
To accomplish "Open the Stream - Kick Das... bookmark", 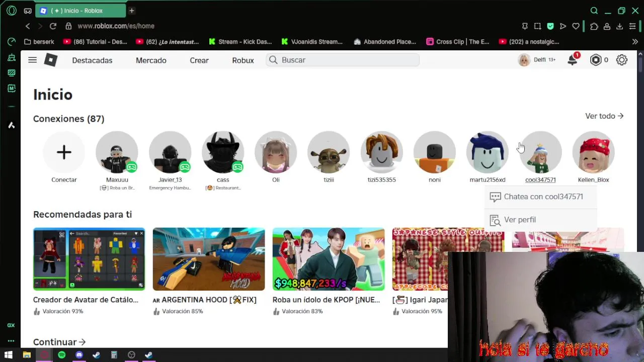I will [x=240, y=42].
